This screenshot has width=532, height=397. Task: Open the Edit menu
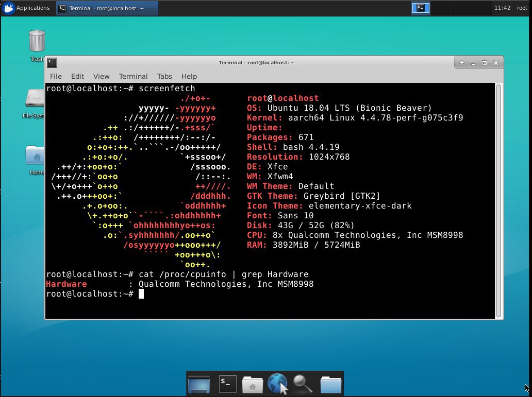[x=77, y=76]
